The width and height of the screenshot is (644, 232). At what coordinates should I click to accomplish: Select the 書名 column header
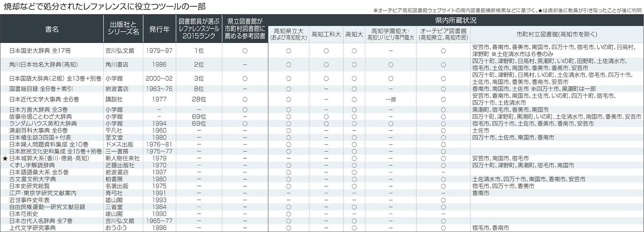click(52, 29)
